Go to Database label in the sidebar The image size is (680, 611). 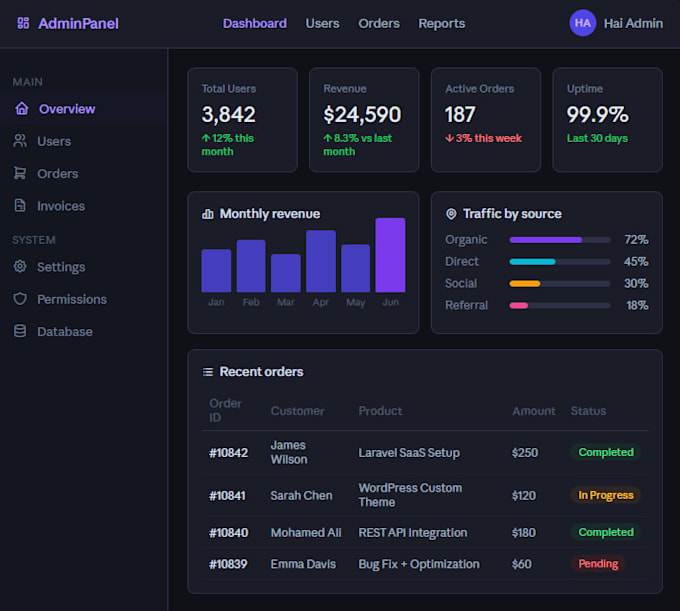(x=65, y=331)
